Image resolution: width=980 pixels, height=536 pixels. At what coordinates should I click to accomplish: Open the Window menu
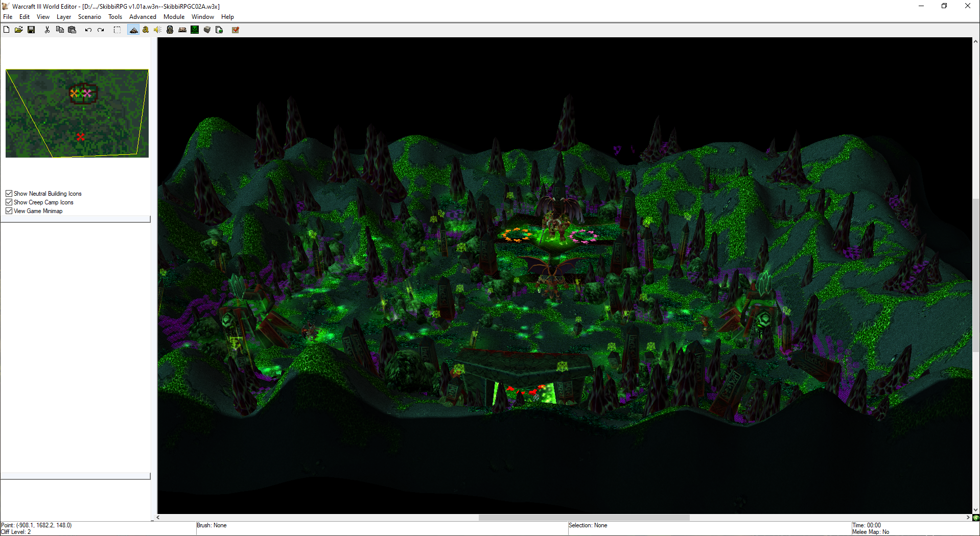(x=203, y=17)
